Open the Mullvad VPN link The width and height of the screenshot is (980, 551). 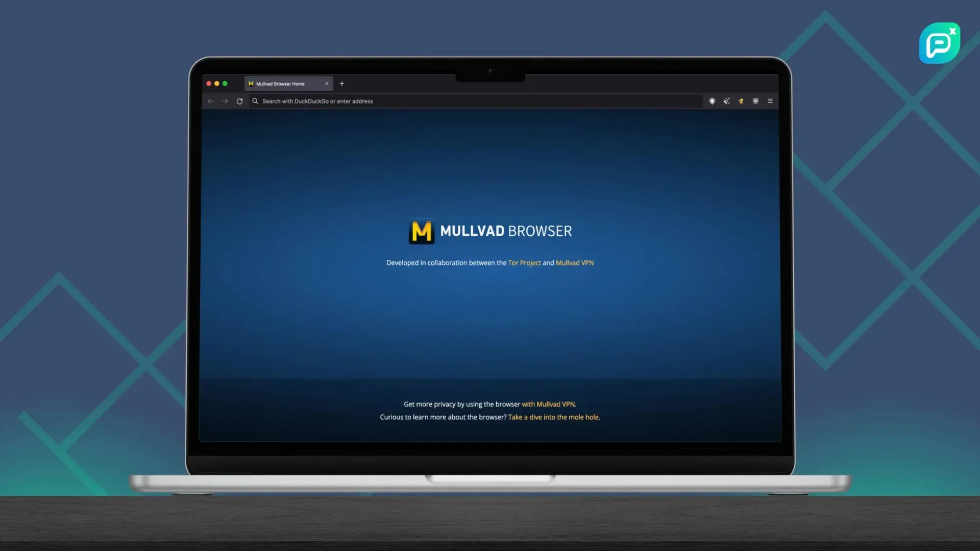click(575, 263)
